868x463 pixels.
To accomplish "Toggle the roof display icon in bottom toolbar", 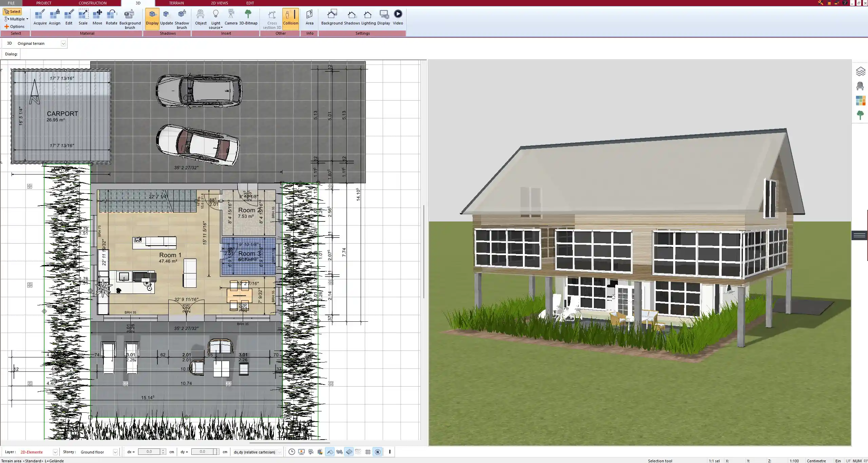I will pos(330,452).
